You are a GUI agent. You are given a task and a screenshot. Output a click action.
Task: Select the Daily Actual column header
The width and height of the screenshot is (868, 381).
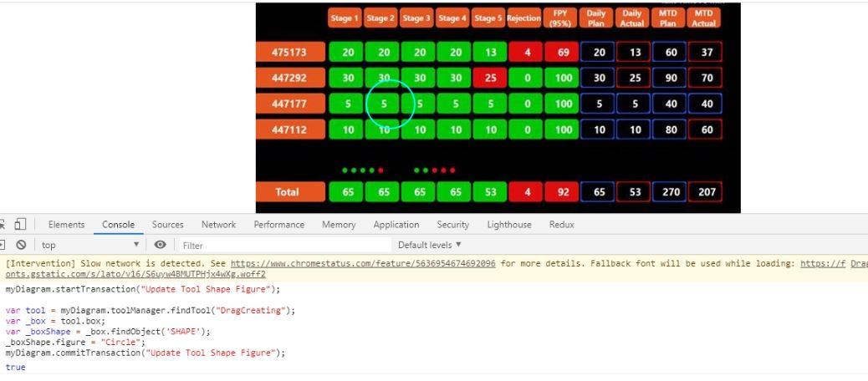[x=632, y=18]
